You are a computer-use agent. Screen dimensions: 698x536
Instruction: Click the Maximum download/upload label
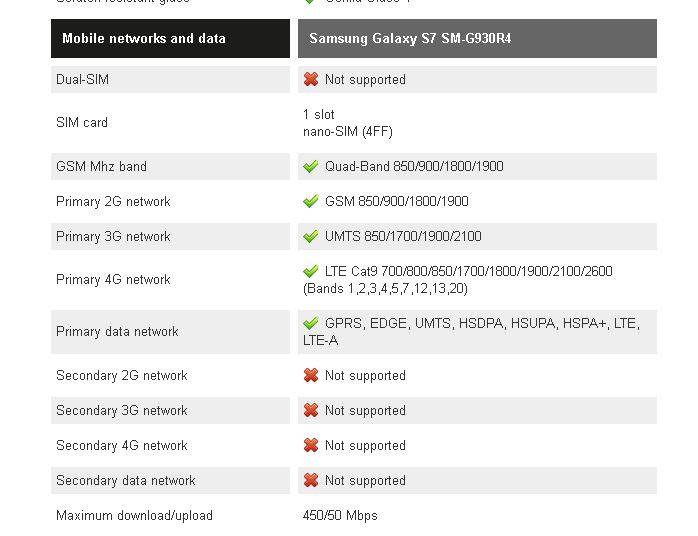tap(134, 516)
